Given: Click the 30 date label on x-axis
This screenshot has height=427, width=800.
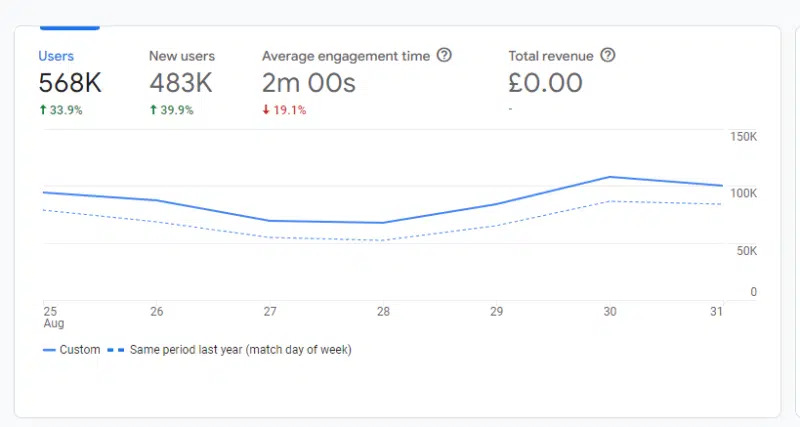Looking at the screenshot, I should (609, 312).
